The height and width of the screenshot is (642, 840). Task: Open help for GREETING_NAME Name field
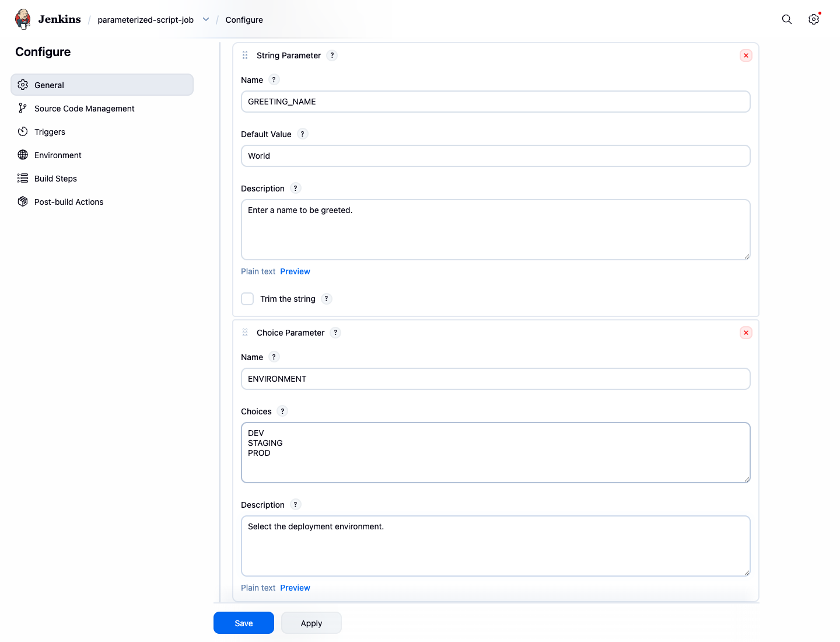[274, 80]
